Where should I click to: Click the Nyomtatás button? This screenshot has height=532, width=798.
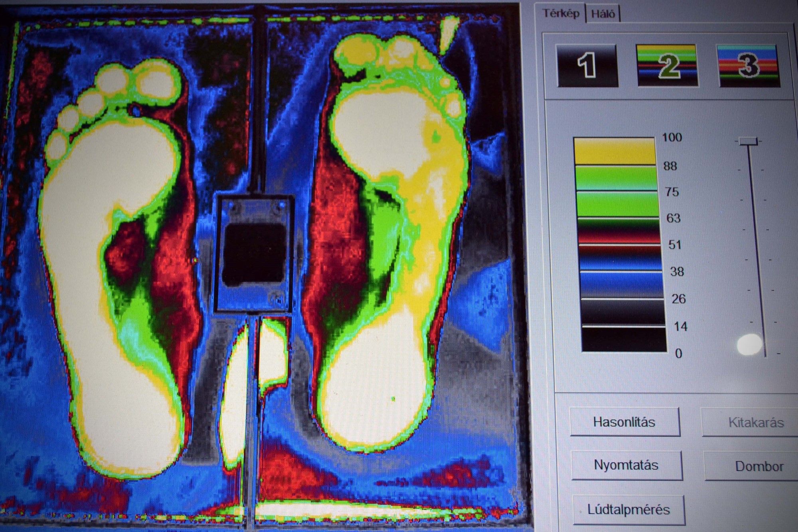click(x=626, y=465)
